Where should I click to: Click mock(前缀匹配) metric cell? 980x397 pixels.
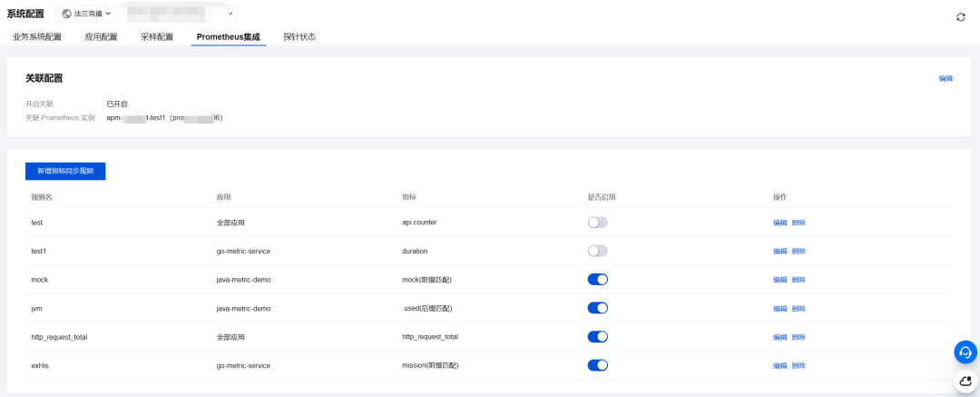tap(426, 280)
